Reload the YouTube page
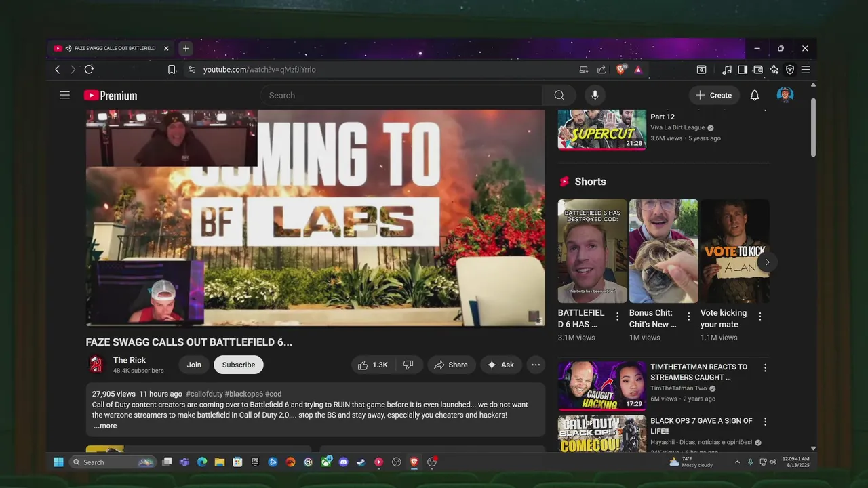 point(89,69)
